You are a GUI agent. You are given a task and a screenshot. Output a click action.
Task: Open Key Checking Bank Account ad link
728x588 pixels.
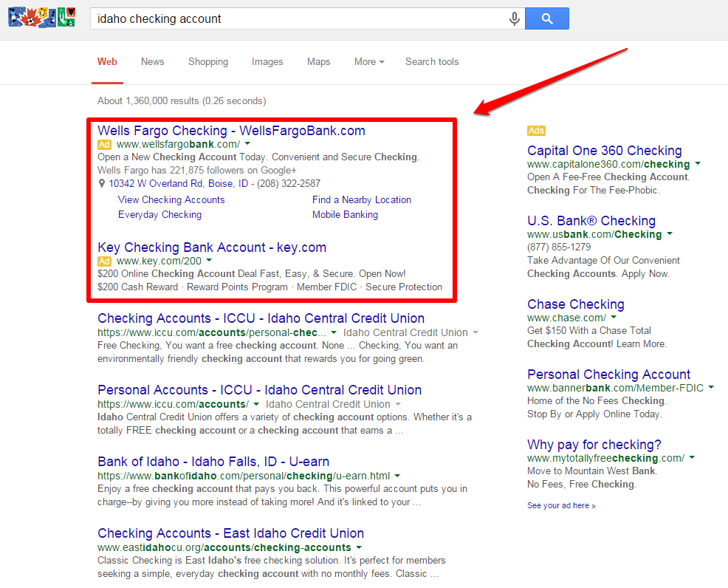coord(211,247)
